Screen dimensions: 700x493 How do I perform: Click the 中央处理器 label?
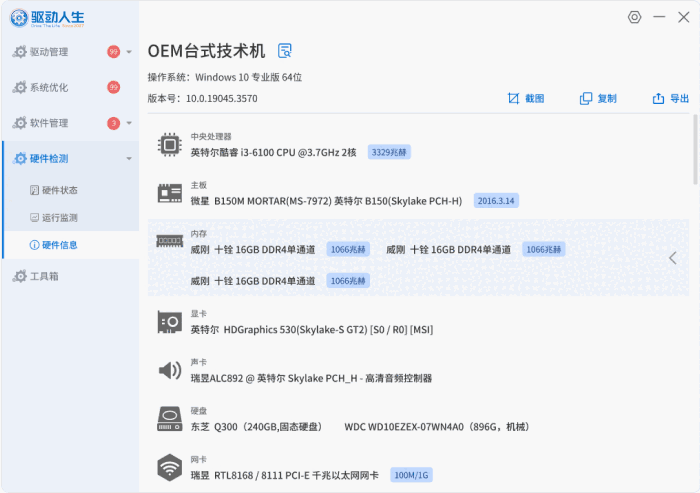[211, 136]
